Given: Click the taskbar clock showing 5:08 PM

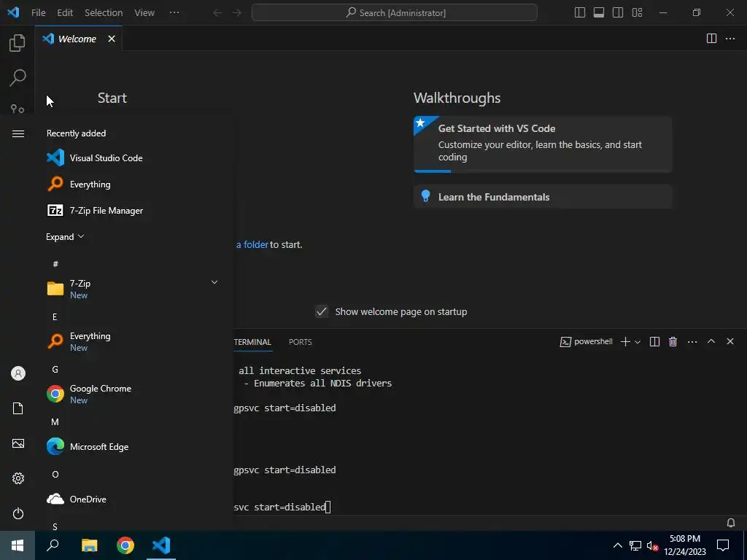Looking at the screenshot, I should pyautogui.click(x=685, y=545).
